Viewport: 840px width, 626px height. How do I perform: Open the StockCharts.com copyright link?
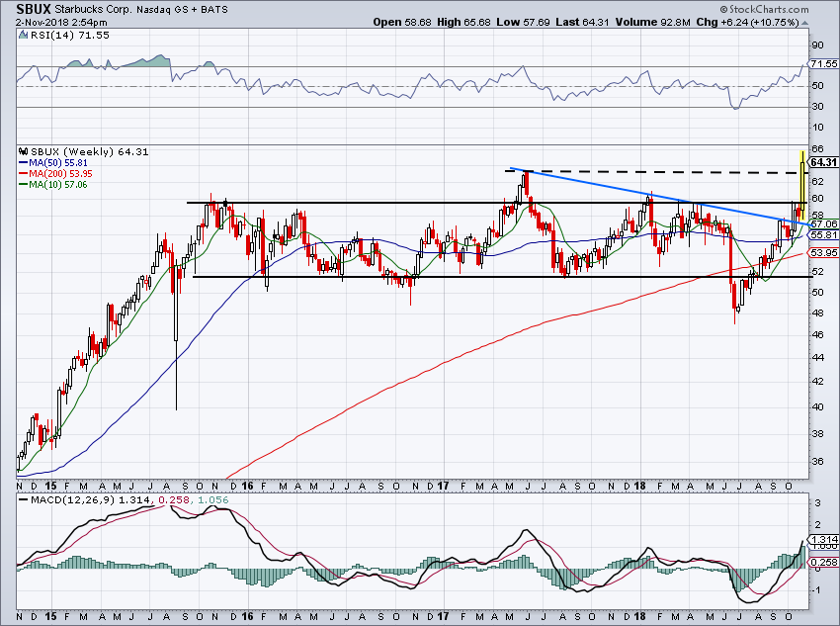coord(765,9)
